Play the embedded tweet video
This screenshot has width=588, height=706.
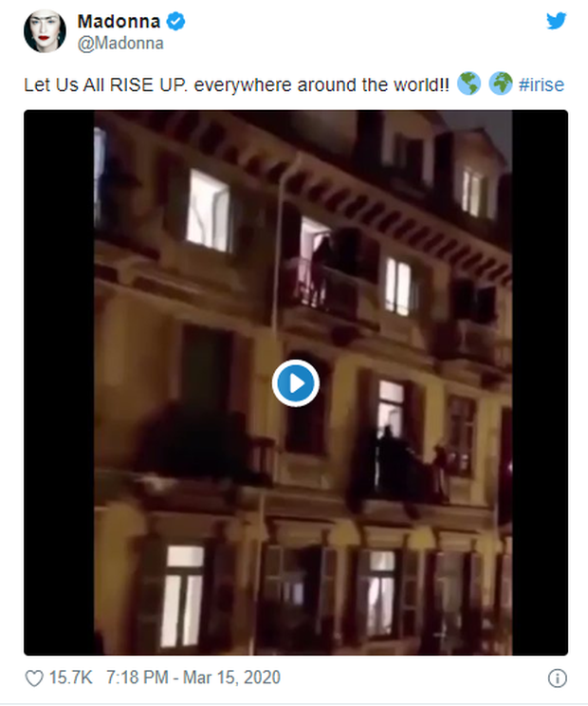pos(296,383)
